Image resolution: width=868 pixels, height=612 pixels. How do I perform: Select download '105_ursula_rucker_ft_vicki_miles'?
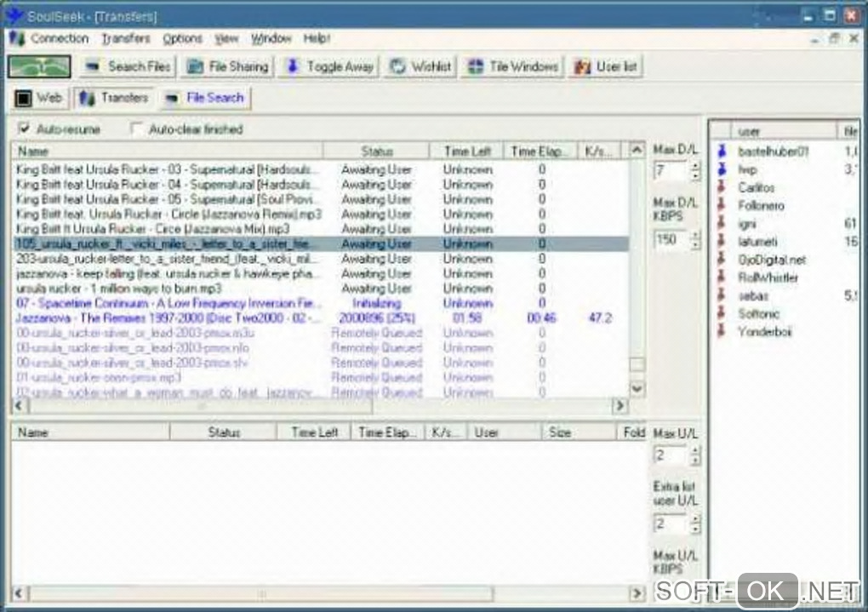[x=321, y=243]
